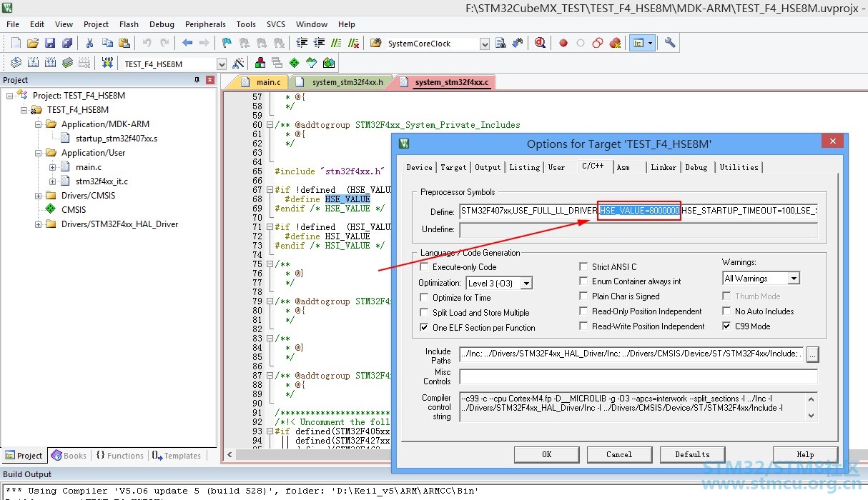Screen dimensions: 868x500
Task: Download to flash with LOAD icon
Action: point(107,63)
